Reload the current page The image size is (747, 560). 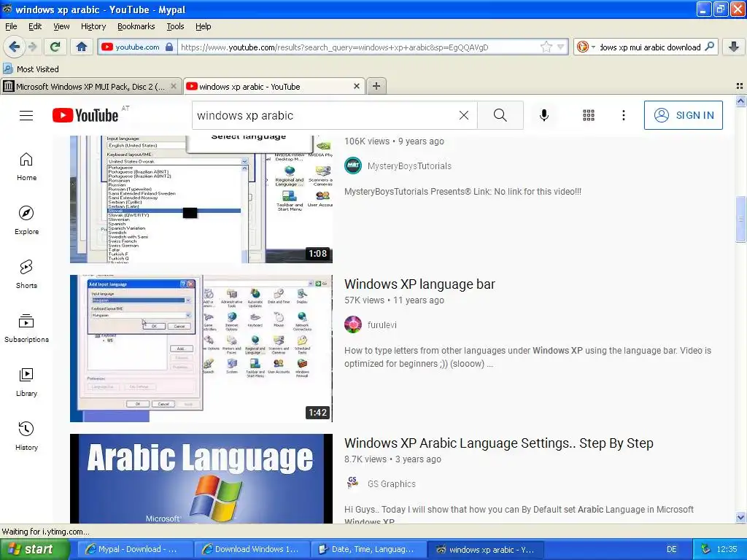(55, 47)
